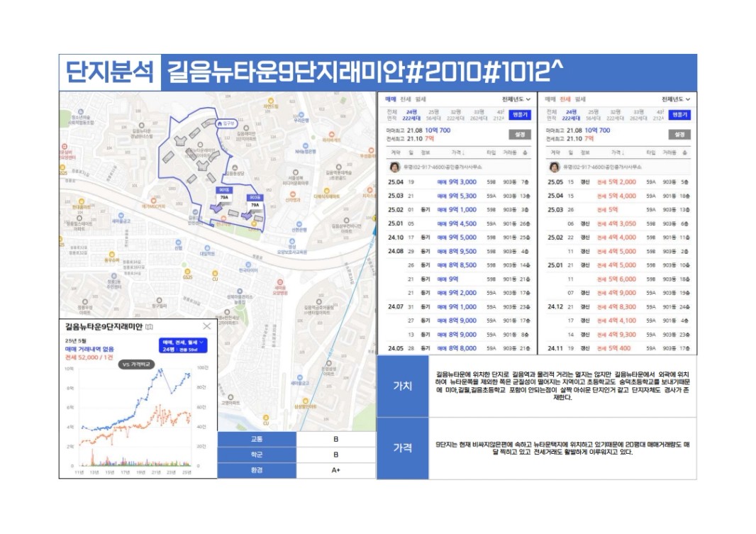Click the 전세 52,000 / 1건 text in chart
Image resolution: width=756 pixels, height=534 pixels.
[89, 357]
